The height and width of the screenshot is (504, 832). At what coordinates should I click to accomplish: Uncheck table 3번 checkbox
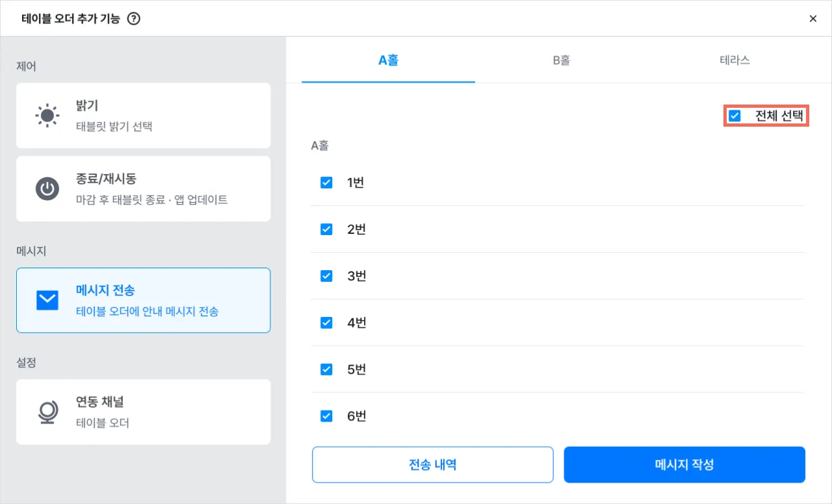[326, 276]
